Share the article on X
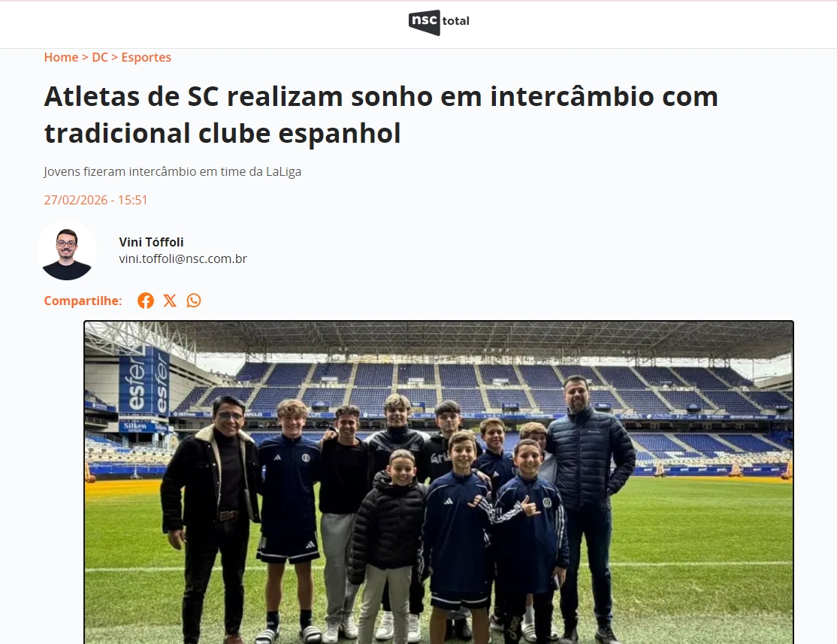 coord(170,301)
